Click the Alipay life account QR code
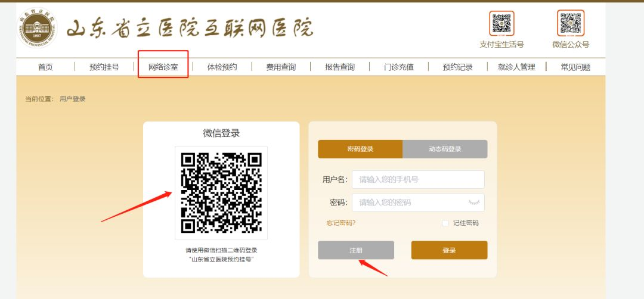This screenshot has width=644, height=299. tap(501, 24)
